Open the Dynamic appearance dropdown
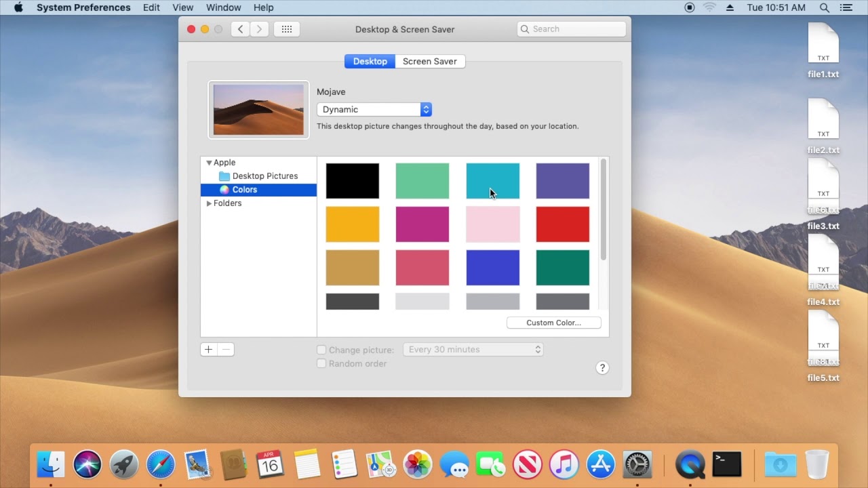 pos(374,109)
